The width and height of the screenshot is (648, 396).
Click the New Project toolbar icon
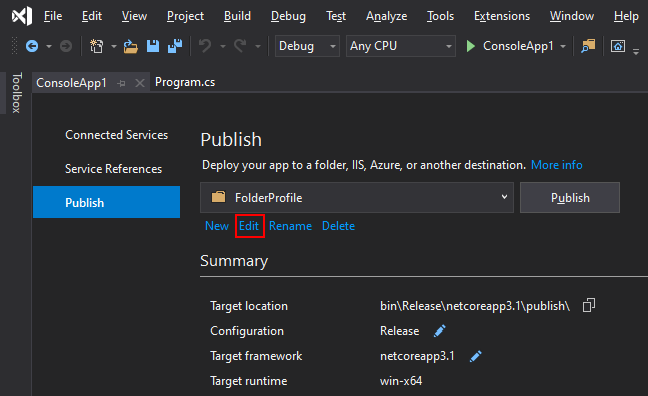tap(97, 46)
